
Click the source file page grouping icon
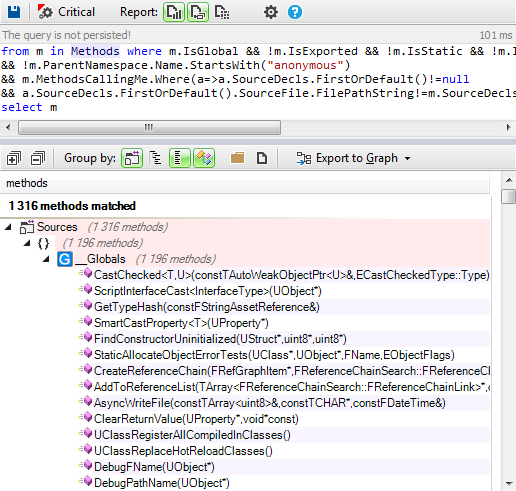click(x=262, y=158)
